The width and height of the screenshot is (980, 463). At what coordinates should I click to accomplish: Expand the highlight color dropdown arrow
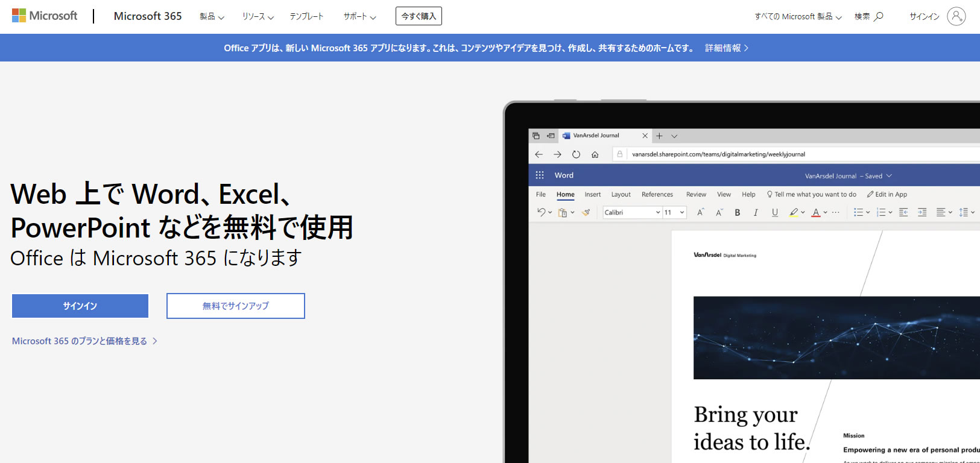803,212
